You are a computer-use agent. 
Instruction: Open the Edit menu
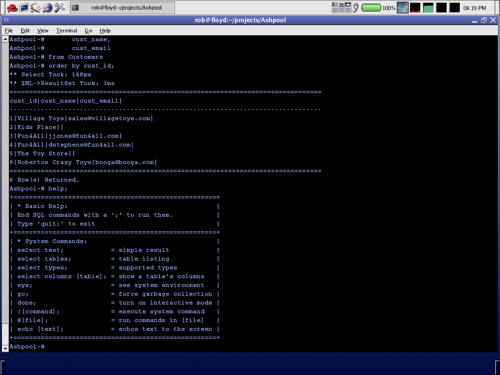pyautogui.click(x=25, y=31)
